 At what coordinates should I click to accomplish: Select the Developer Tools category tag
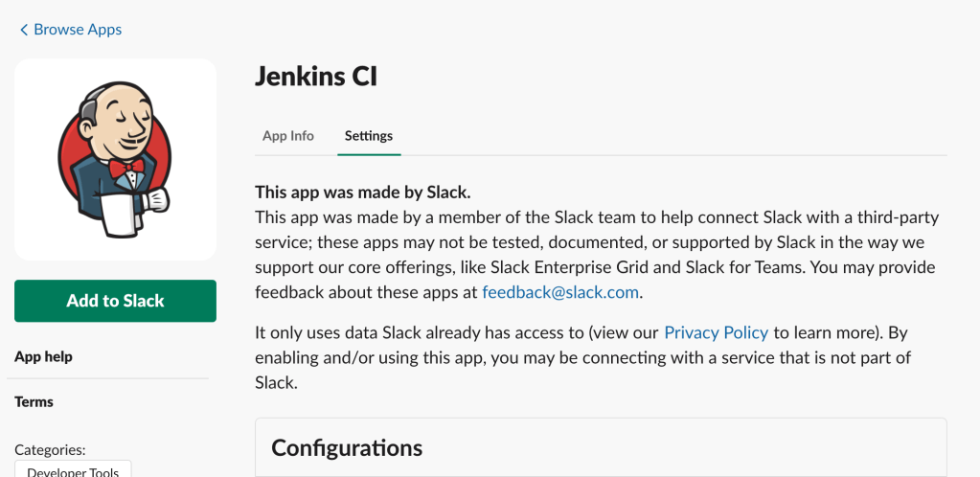pyautogui.click(x=73, y=470)
